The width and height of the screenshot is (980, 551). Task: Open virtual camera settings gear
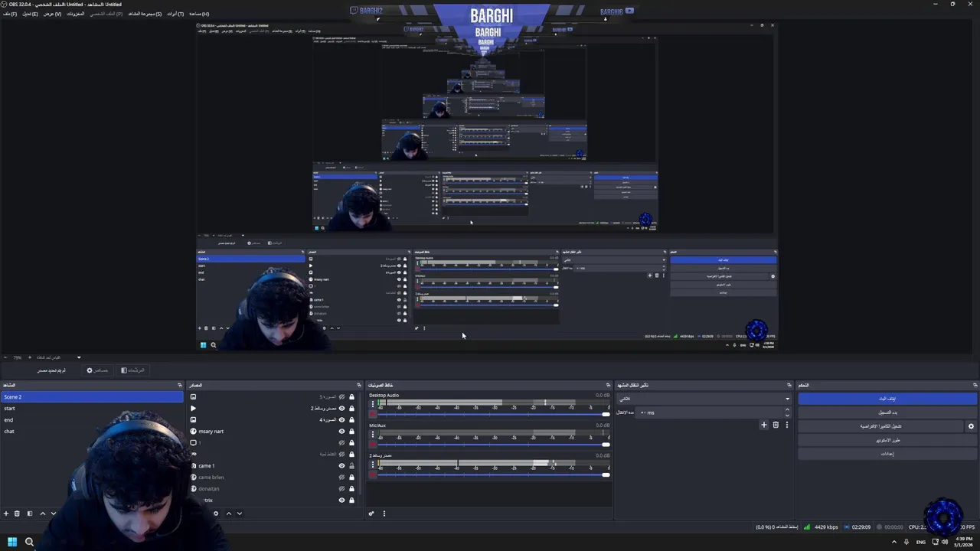point(972,426)
